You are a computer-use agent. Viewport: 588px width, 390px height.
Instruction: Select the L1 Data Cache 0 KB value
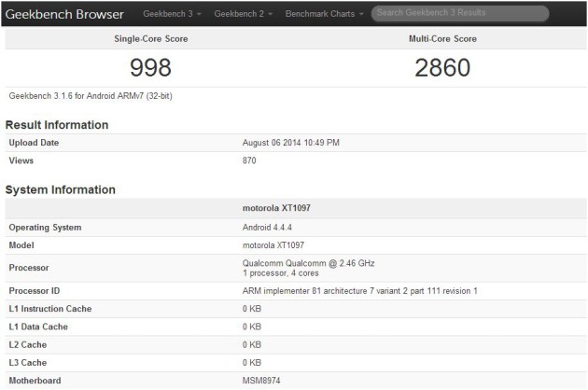(x=252, y=327)
